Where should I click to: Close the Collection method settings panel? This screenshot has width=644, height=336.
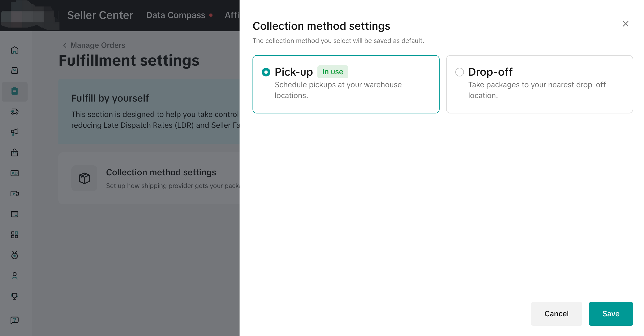click(625, 24)
